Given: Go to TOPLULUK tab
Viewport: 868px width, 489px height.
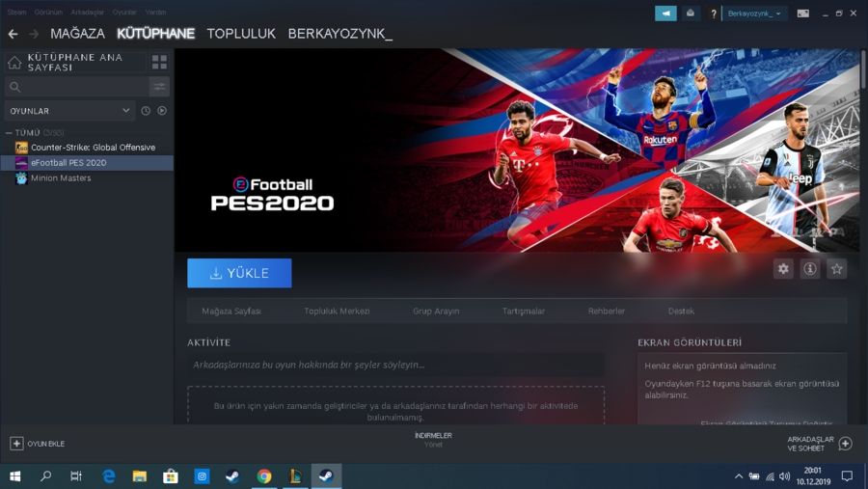Looking at the screenshot, I should [x=241, y=34].
